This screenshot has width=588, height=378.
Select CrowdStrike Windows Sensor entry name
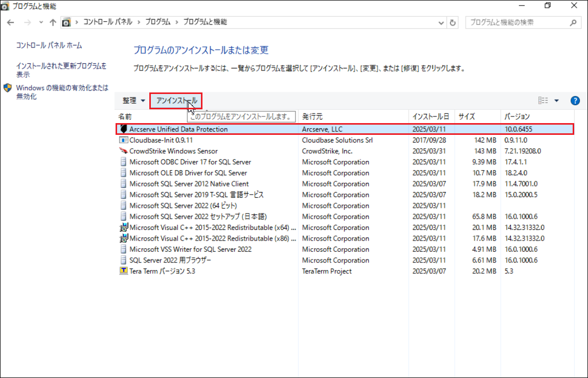[173, 151]
